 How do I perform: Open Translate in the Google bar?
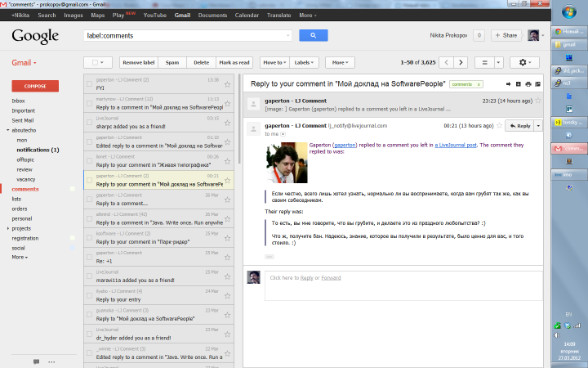[279, 15]
